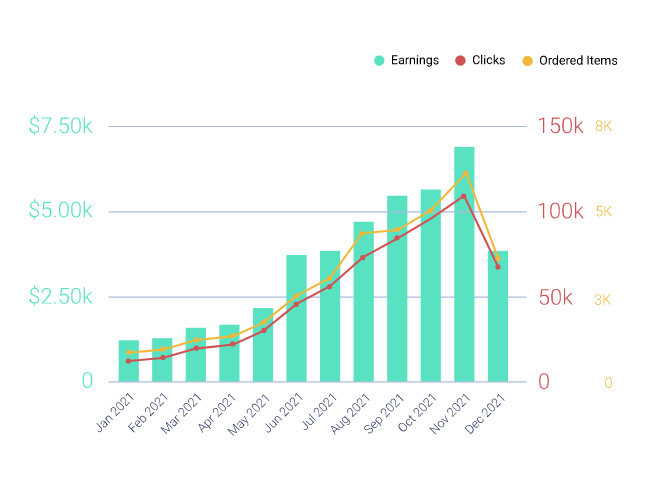
Task: Toggle the Ordered Items legend dot
Action: coord(527,61)
